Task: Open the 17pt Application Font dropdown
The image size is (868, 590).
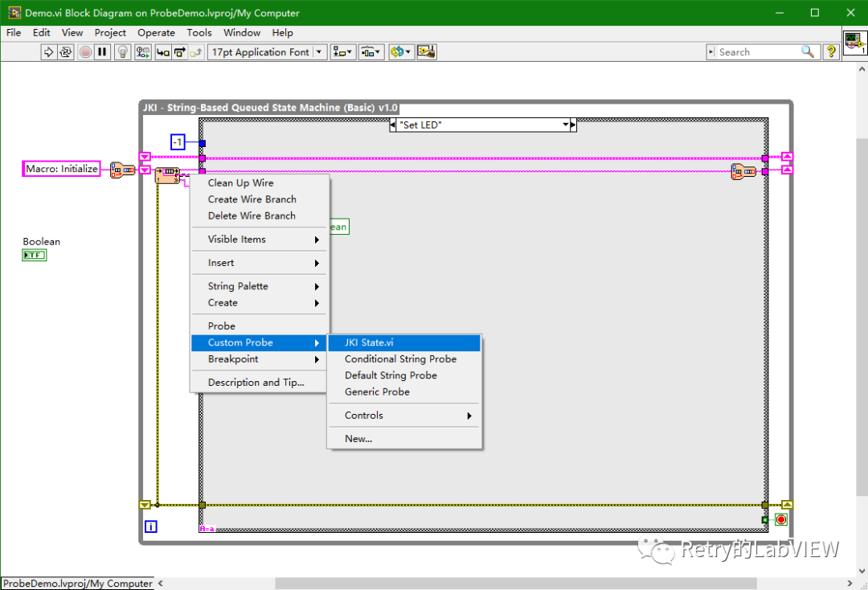Action: click(x=267, y=52)
